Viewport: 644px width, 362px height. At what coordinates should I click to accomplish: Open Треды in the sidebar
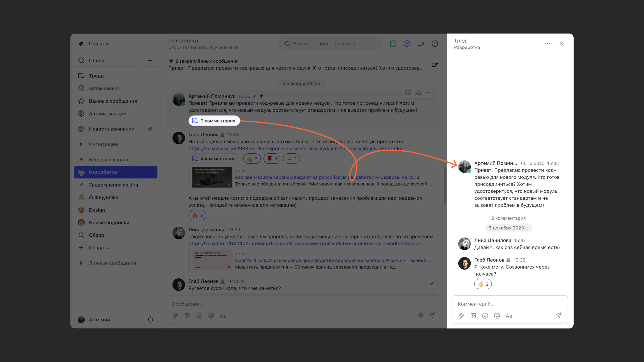pyautogui.click(x=96, y=76)
